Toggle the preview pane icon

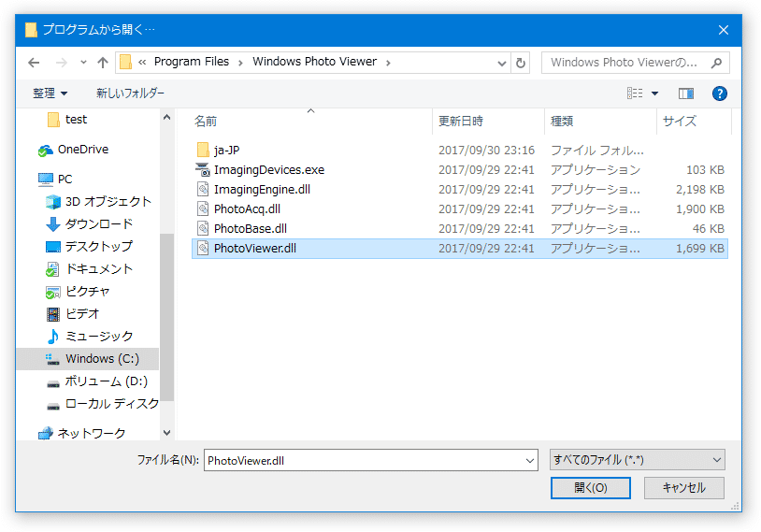click(686, 93)
